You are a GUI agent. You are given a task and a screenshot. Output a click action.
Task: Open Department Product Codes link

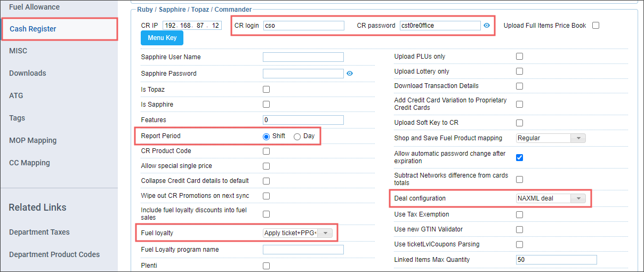(54, 254)
